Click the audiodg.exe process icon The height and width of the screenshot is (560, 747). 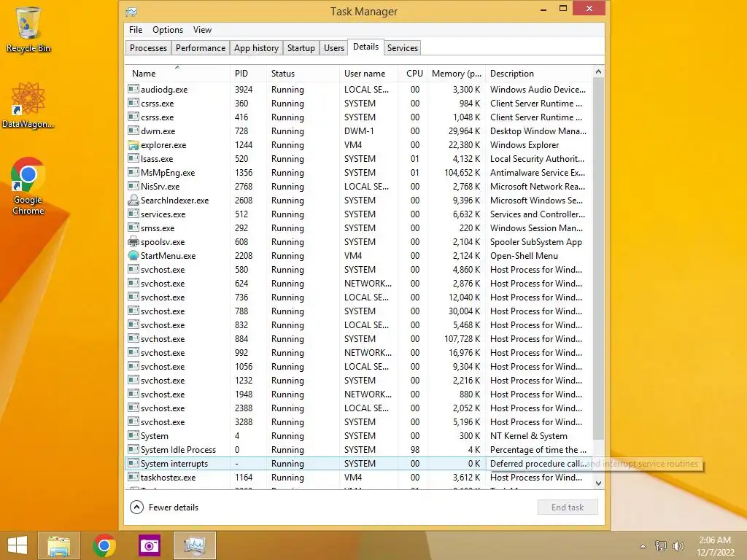(x=133, y=89)
